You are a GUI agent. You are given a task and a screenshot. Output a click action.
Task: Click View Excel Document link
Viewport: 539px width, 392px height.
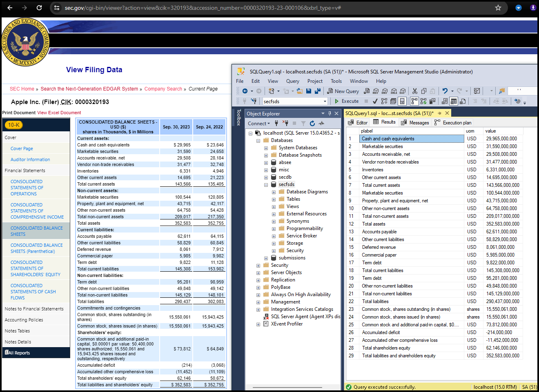pyautogui.click(x=59, y=113)
